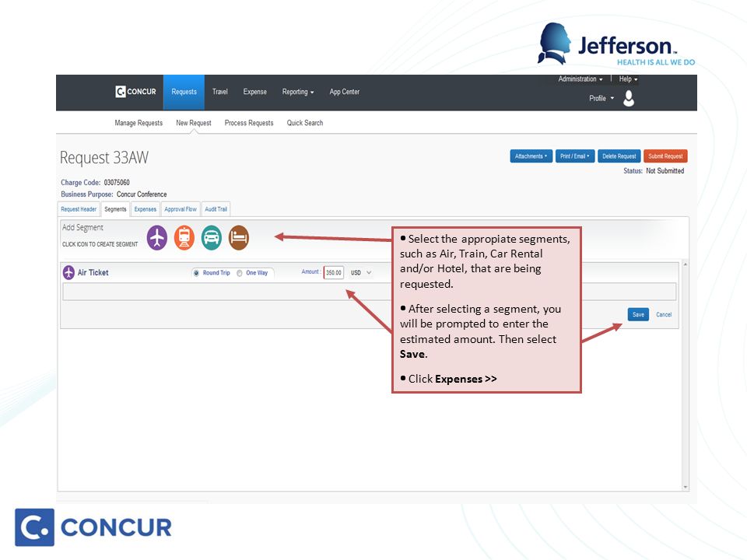The image size is (747, 560).
Task: Cancel the Air Ticket segment
Action: [x=664, y=315]
